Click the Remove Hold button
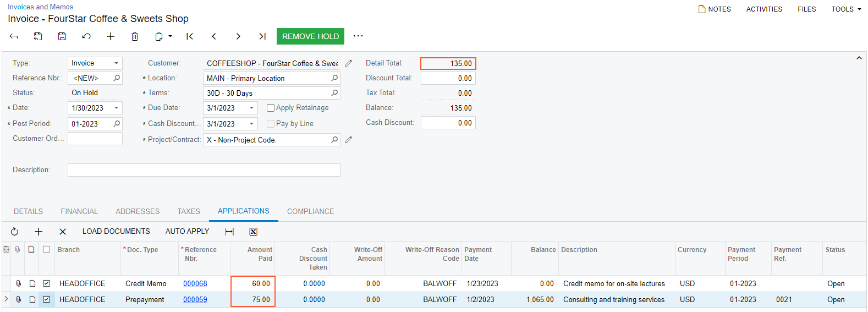Viewport: 868px width, 312px height. (x=310, y=36)
